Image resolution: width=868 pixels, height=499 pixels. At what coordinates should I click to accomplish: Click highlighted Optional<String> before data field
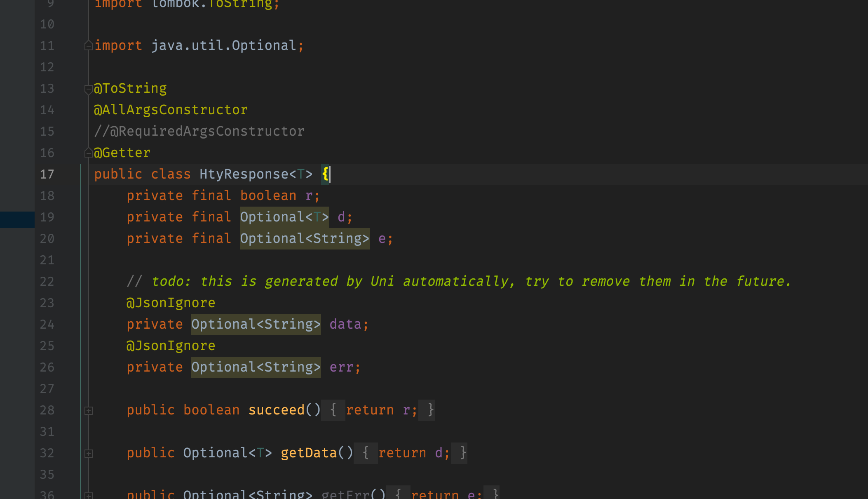pyautogui.click(x=256, y=325)
